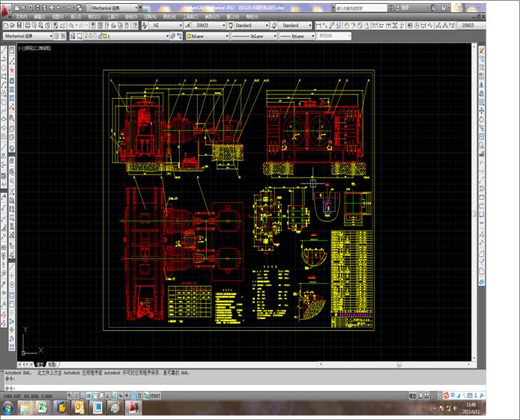Open the HZ text style dropdown
Image resolution: width=520 pixels, height=420 pixels.
(x=165, y=25)
